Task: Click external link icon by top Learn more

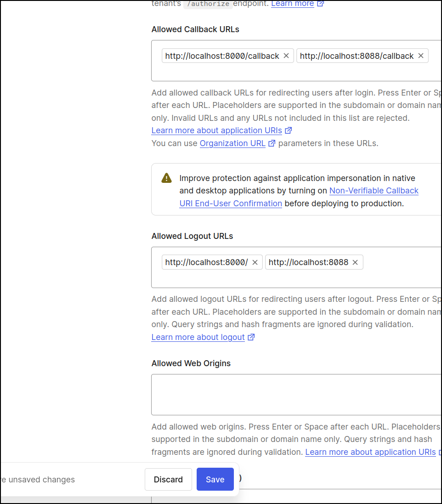Action: [x=321, y=4]
